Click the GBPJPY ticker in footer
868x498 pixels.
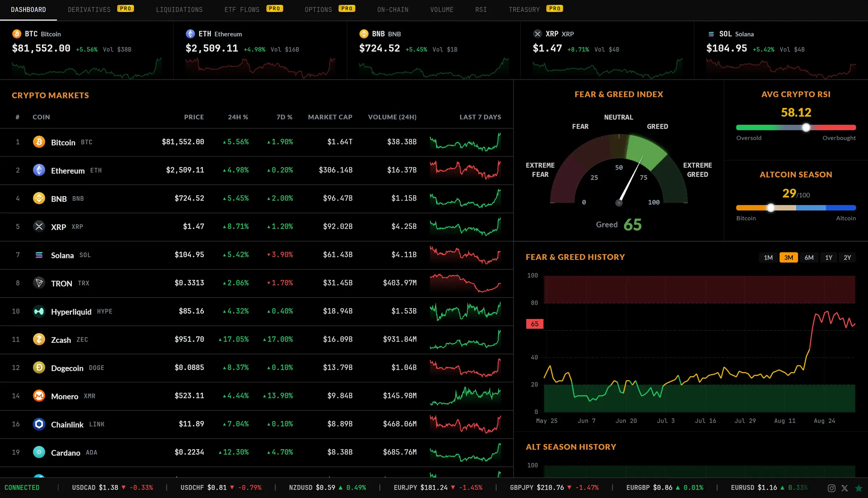point(554,488)
